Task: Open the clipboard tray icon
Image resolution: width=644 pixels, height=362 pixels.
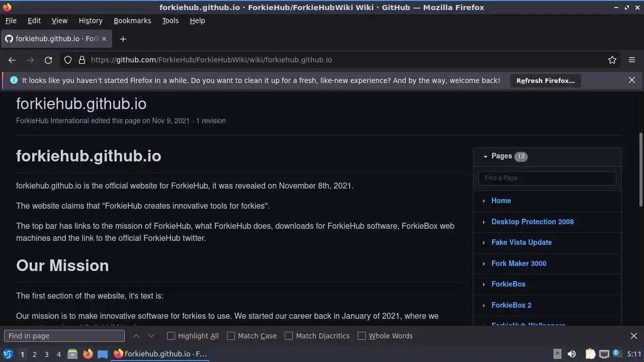Action: point(590,354)
